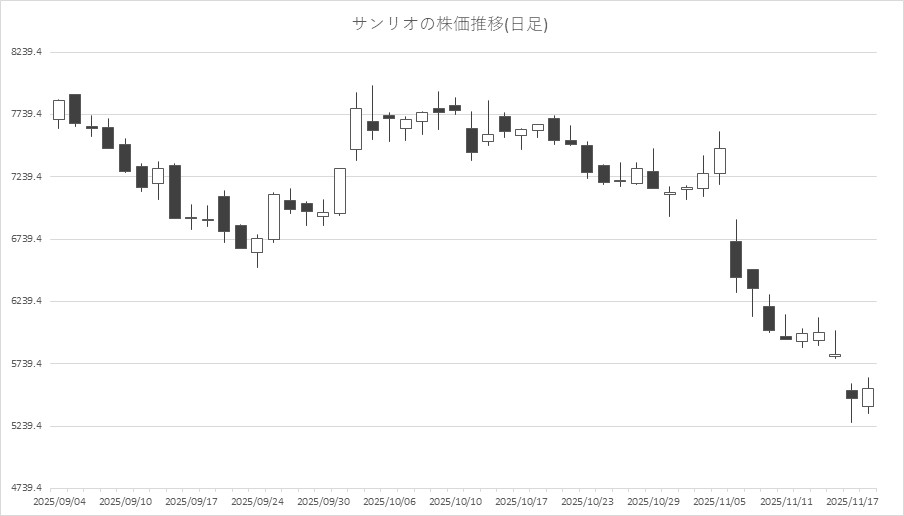Click the 4739.4 bottom axis value
The height and width of the screenshot is (516, 904).
(x=28, y=488)
